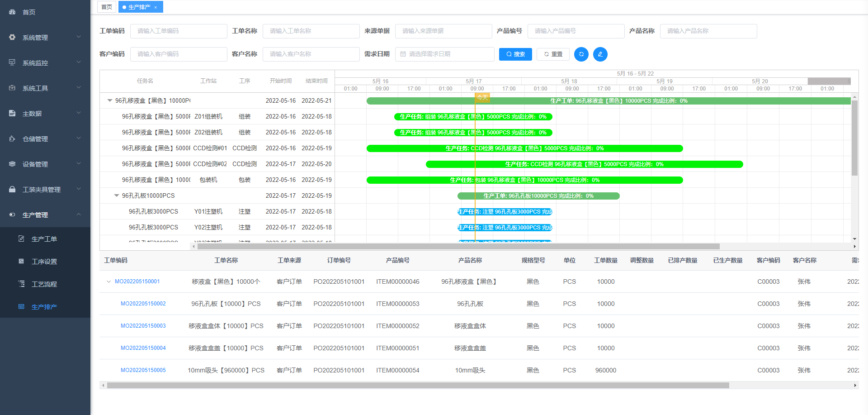The width and height of the screenshot is (868, 415).
Task: Collapse the 生产管理 menu chevron
Action: pyautogui.click(x=79, y=215)
